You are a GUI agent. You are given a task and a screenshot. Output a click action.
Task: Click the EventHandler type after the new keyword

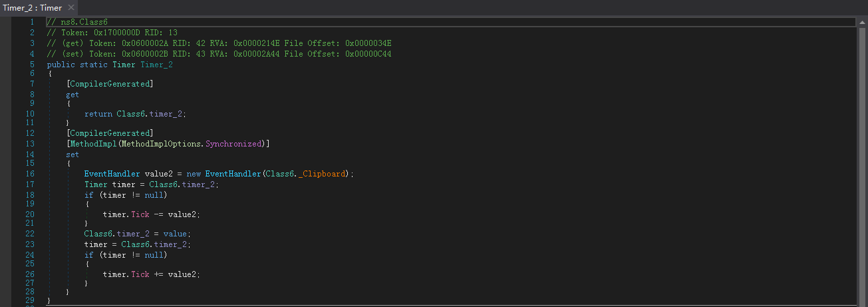pos(232,174)
